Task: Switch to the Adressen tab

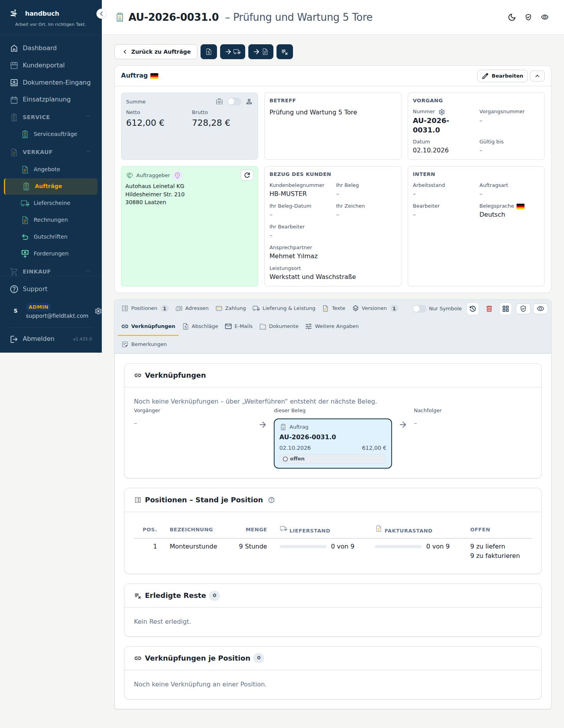Action: (192, 308)
